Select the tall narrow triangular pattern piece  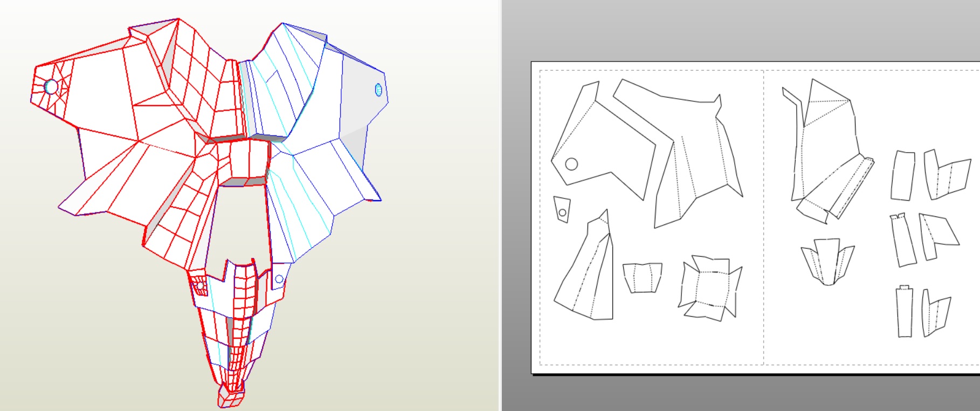[x=585, y=266]
